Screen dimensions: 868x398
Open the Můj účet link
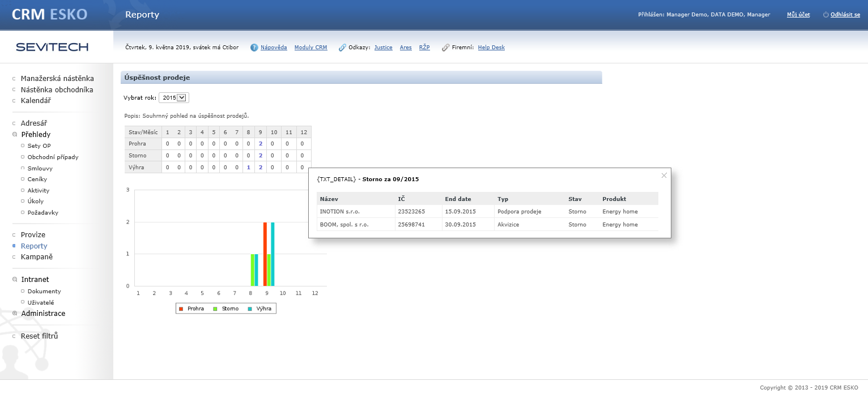click(798, 15)
